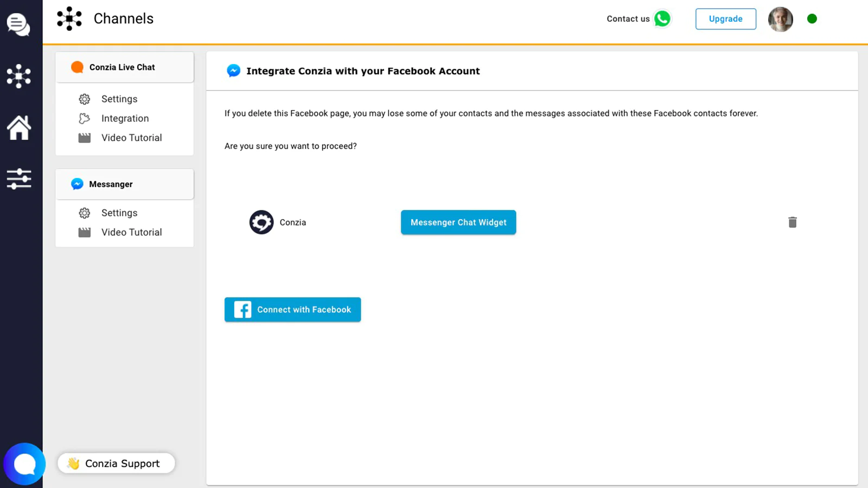The image size is (868, 488).
Task: Open the support chat bubble launcher
Action: pyautogui.click(x=24, y=464)
